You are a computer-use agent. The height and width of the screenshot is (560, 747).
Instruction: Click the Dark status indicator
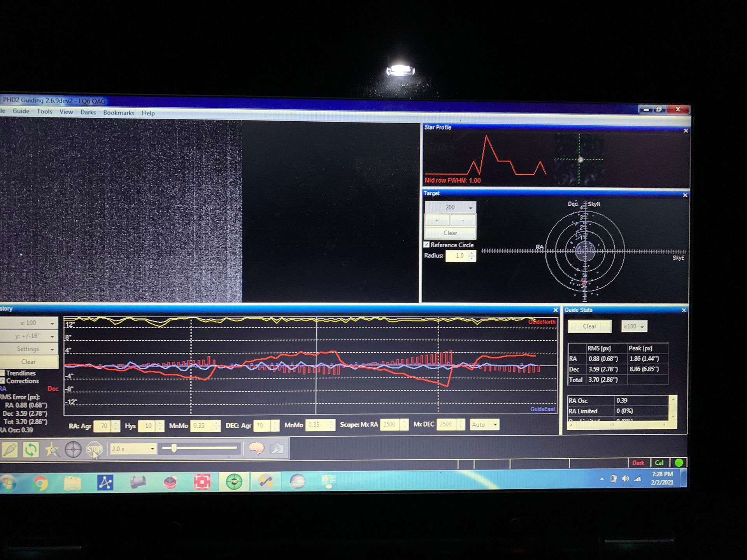pos(638,463)
